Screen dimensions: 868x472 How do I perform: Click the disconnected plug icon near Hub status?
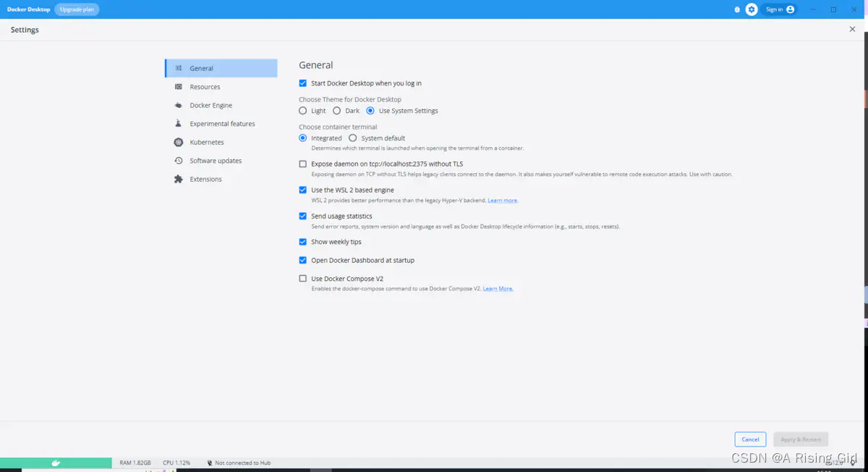(x=210, y=463)
